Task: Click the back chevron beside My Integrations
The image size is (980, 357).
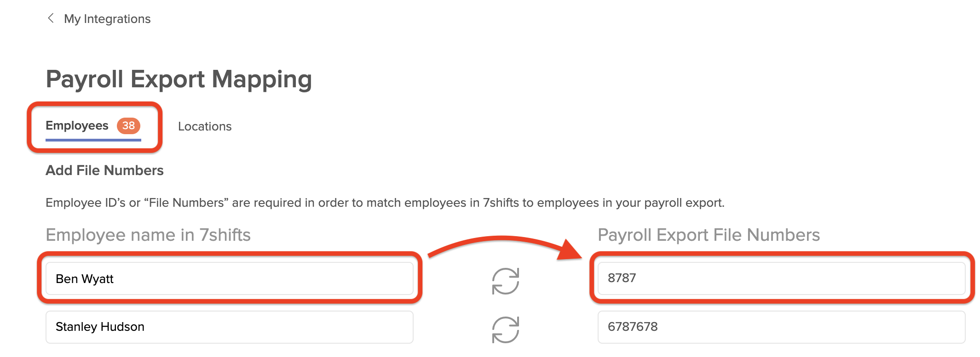Action: point(51,18)
